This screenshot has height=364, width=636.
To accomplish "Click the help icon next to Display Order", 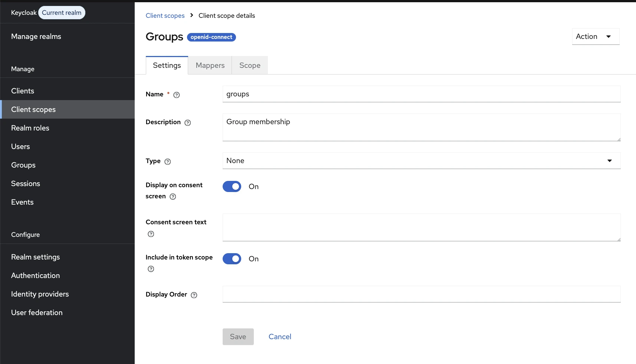I will [194, 295].
